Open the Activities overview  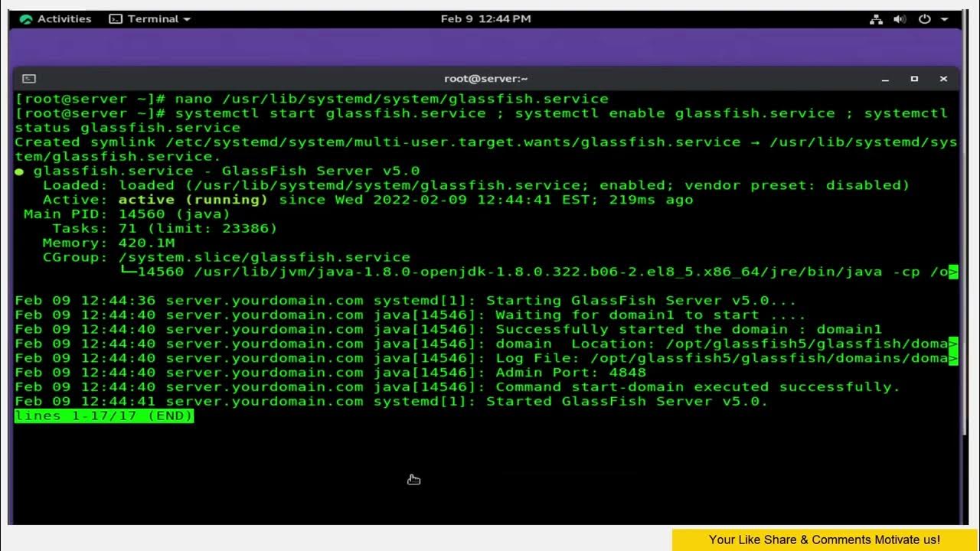[x=56, y=19]
